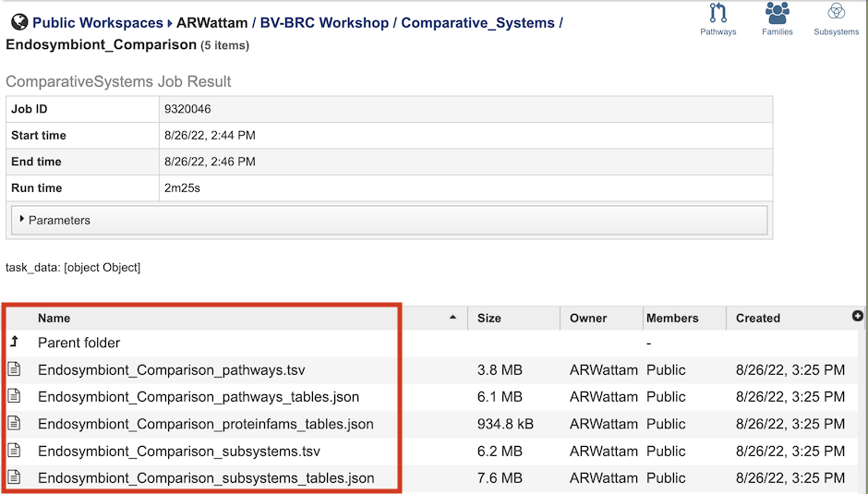
Task: Sort by the Size column header
Action: 489,318
